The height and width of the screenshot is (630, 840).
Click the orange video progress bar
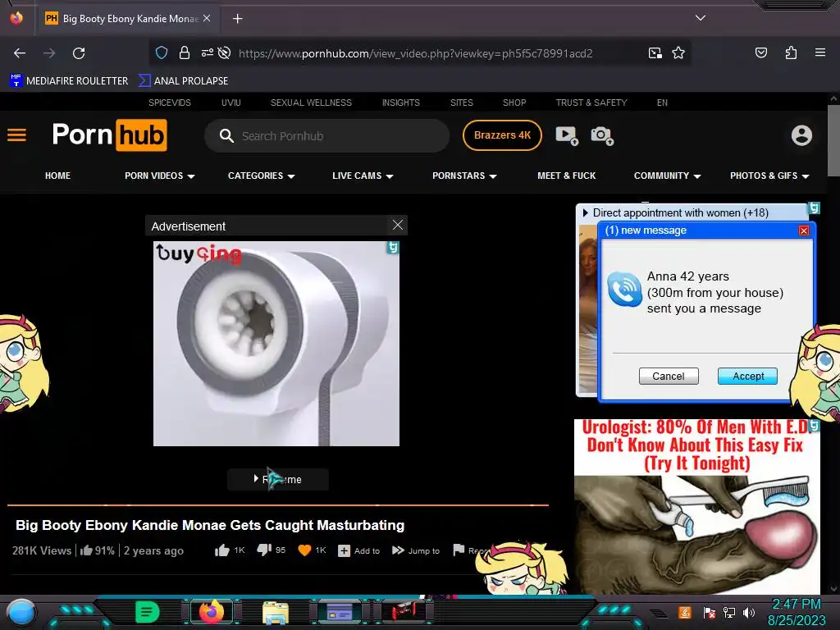coord(278,504)
